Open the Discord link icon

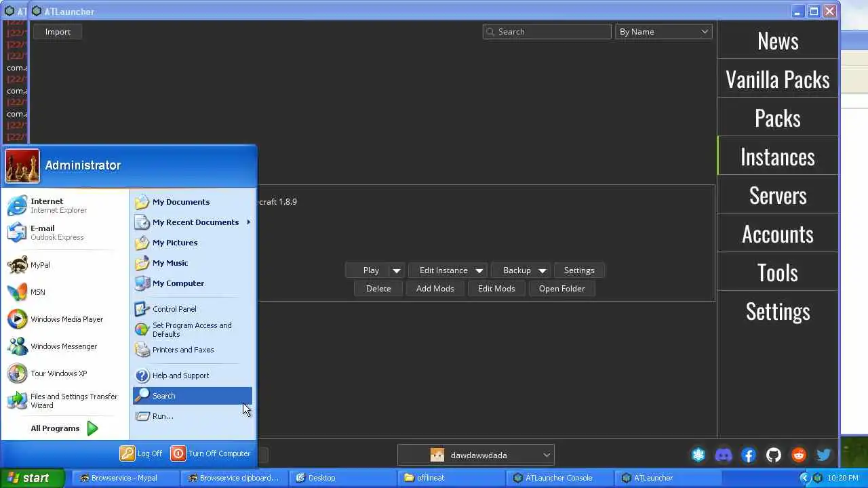[x=724, y=455]
